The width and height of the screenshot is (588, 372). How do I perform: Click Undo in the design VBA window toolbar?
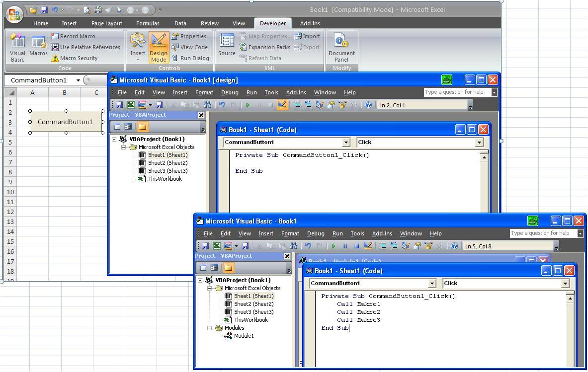click(222, 105)
